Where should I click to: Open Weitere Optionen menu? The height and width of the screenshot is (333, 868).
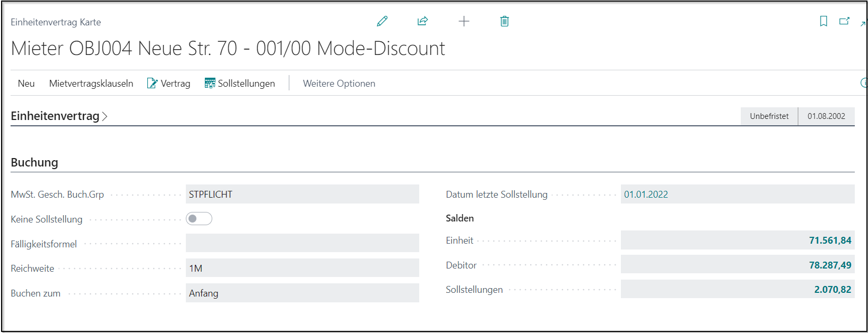point(339,84)
